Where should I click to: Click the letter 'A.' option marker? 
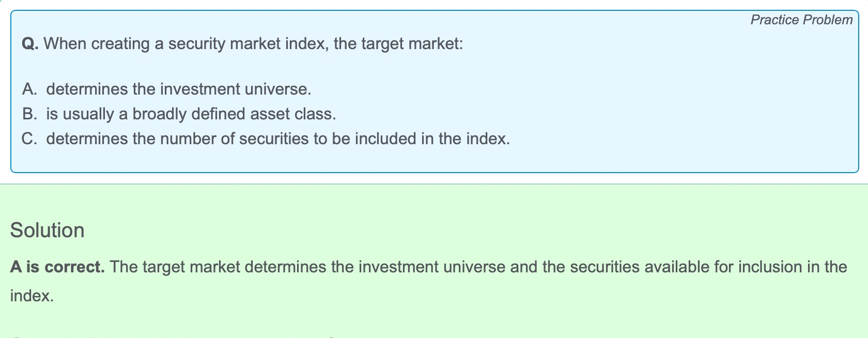29,89
